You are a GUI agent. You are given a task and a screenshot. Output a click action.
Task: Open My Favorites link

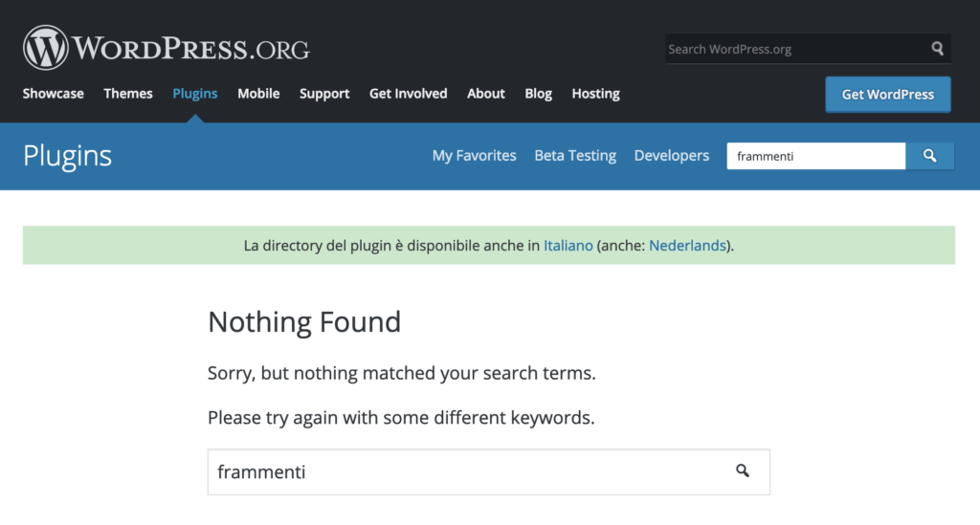[474, 156]
